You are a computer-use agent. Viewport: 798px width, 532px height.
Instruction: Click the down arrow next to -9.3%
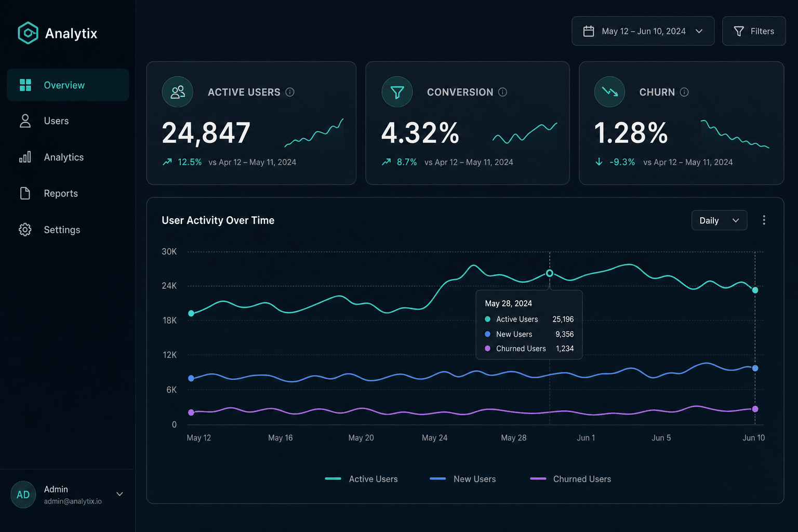[x=599, y=162]
